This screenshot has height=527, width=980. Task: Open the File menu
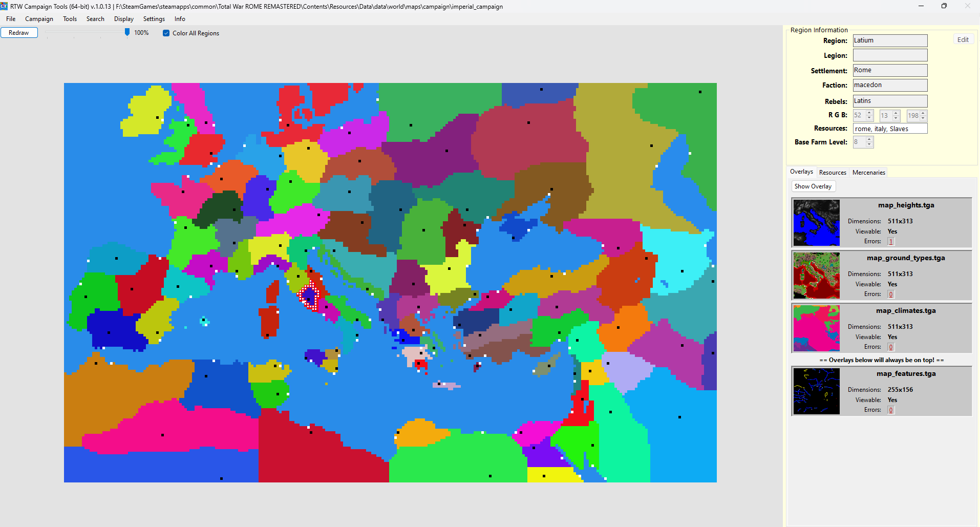(x=11, y=19)
